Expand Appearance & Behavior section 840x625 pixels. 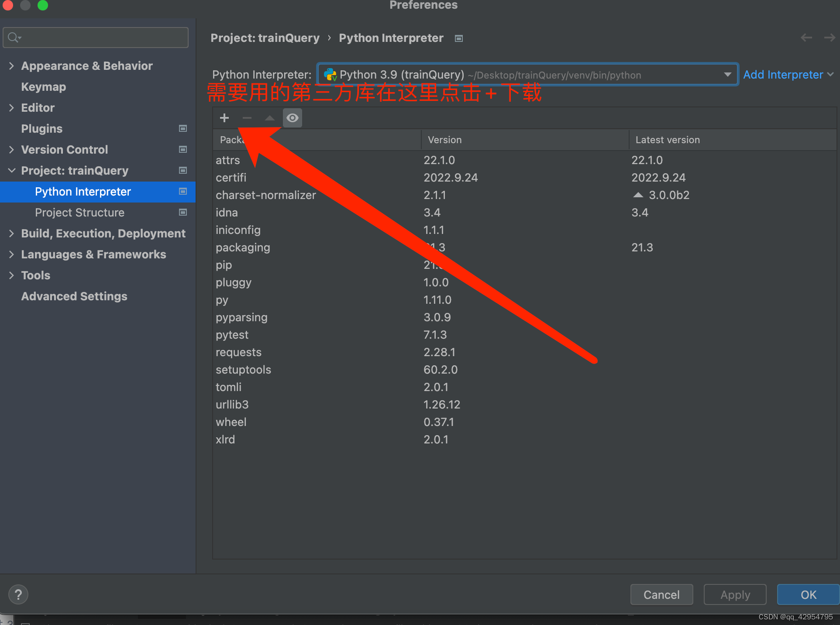[12, 66]
